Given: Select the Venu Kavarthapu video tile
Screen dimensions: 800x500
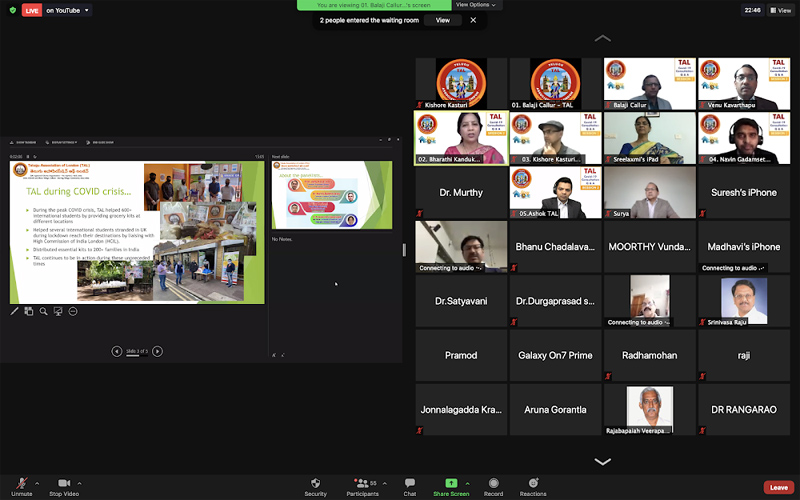Looking at the screenshot, I should point(744,84).
